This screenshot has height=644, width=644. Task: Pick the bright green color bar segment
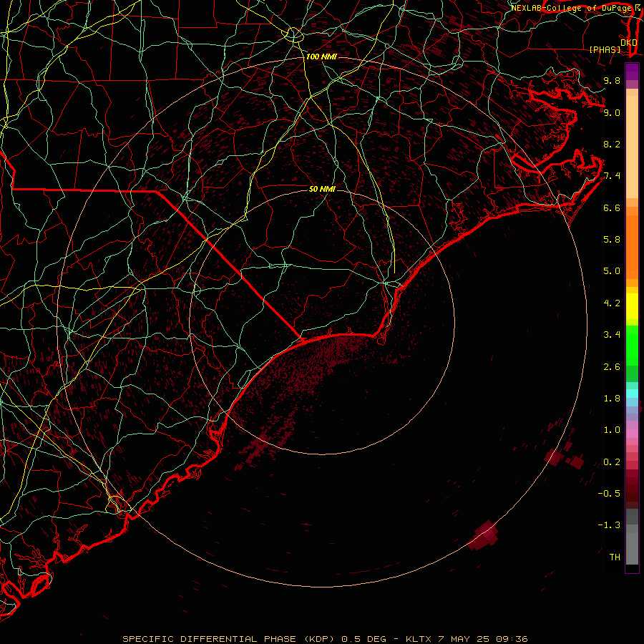[x=632, y=346]
